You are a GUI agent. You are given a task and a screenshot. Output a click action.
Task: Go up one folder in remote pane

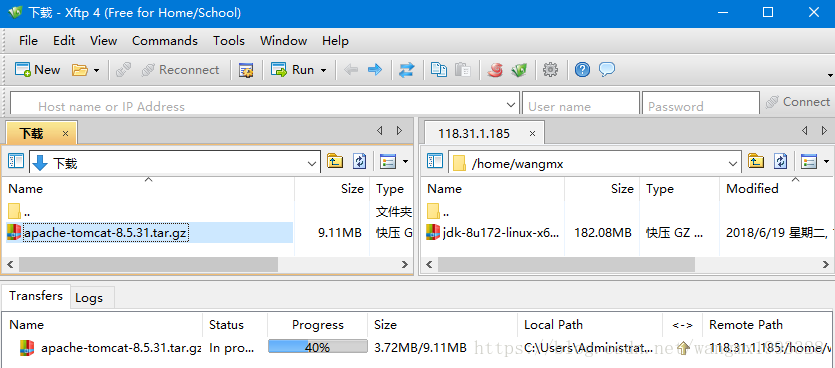tap(756, 162)
